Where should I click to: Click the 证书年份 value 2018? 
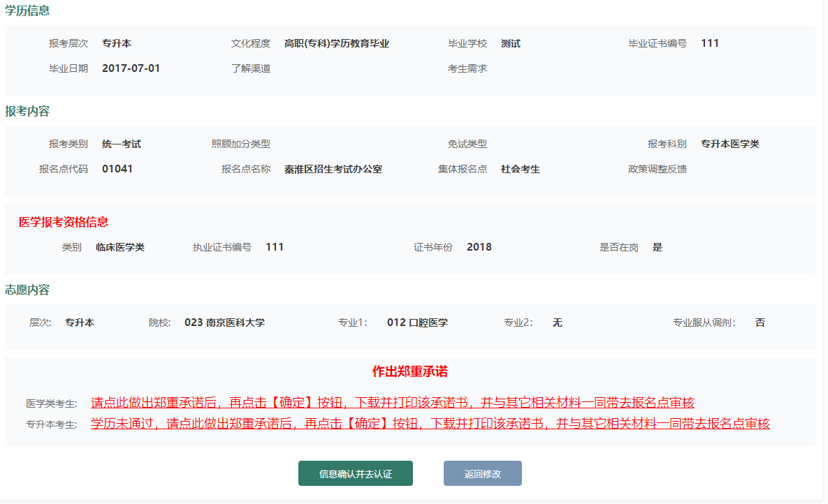click(479, 247)
